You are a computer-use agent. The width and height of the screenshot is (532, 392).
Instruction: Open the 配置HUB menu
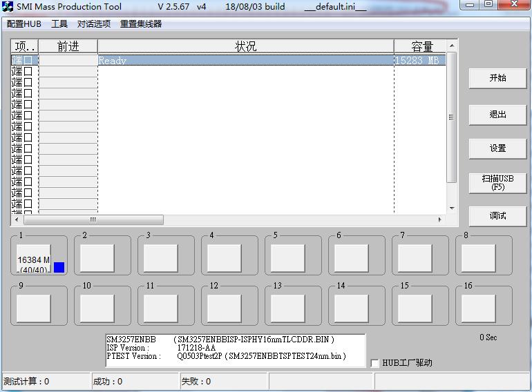point(24,24)
